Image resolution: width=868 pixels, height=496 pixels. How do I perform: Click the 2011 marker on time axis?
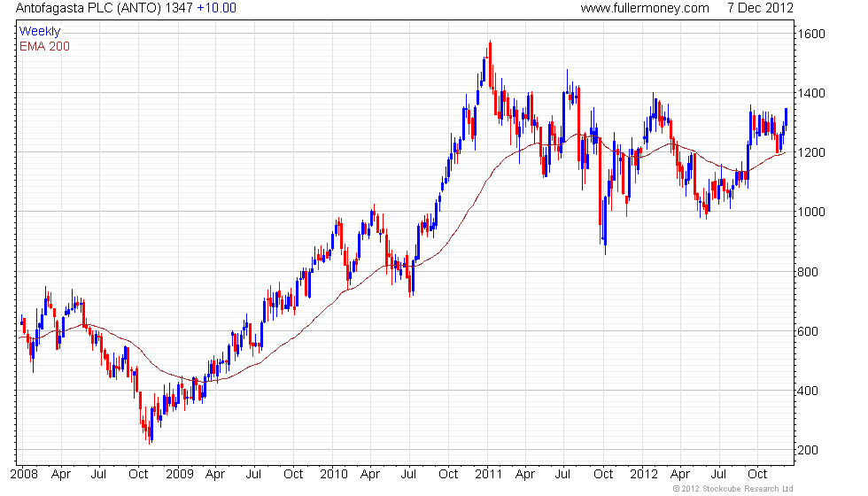click(488, 475)
